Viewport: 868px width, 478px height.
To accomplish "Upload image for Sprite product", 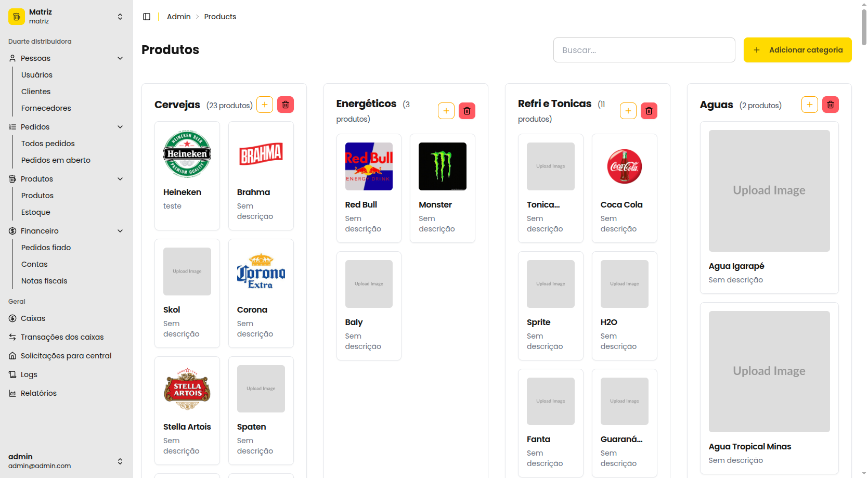I will click(x=551, y=284).
